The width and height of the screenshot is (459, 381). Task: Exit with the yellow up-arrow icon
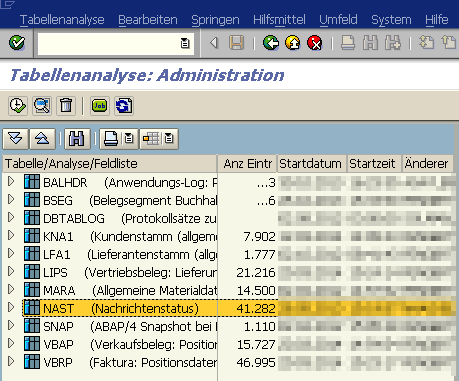[x=293, y=43]
